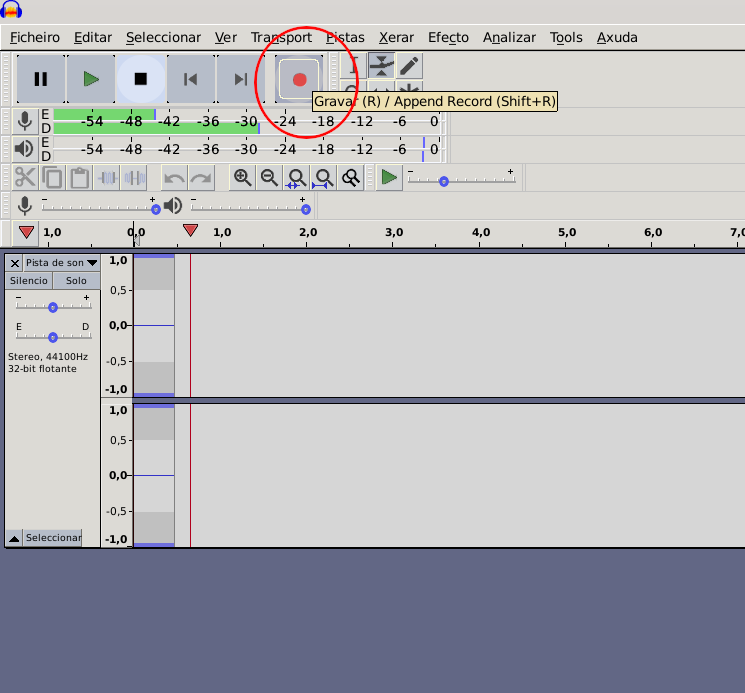Image resolution: width=745 pixels, height=693 pixels.
Task: Click the red Record button
Action: point(299,79)
